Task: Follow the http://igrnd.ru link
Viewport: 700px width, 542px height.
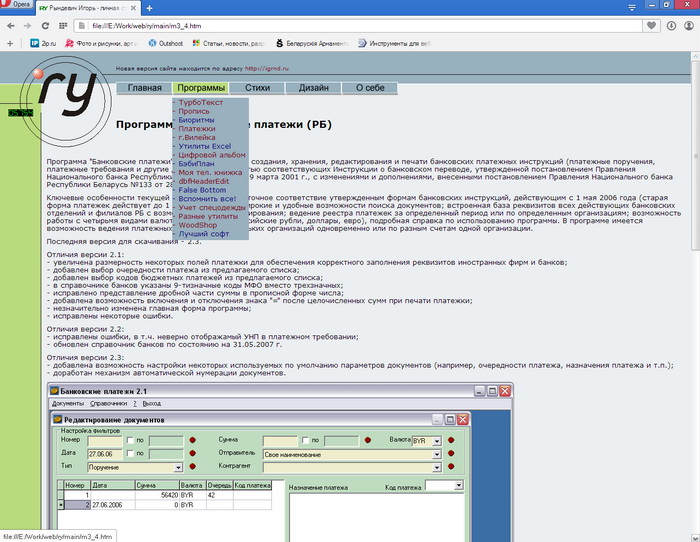Action: [x=267, y=69]
